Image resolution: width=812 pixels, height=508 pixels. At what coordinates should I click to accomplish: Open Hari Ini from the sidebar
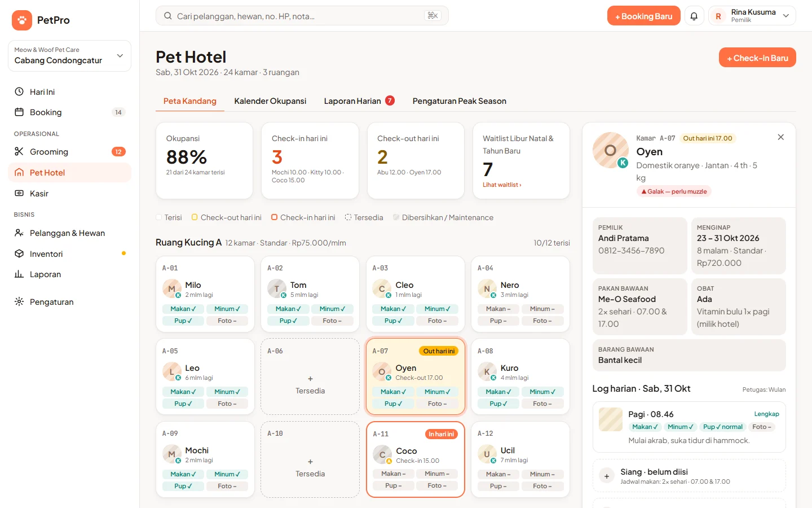[70, 91]
